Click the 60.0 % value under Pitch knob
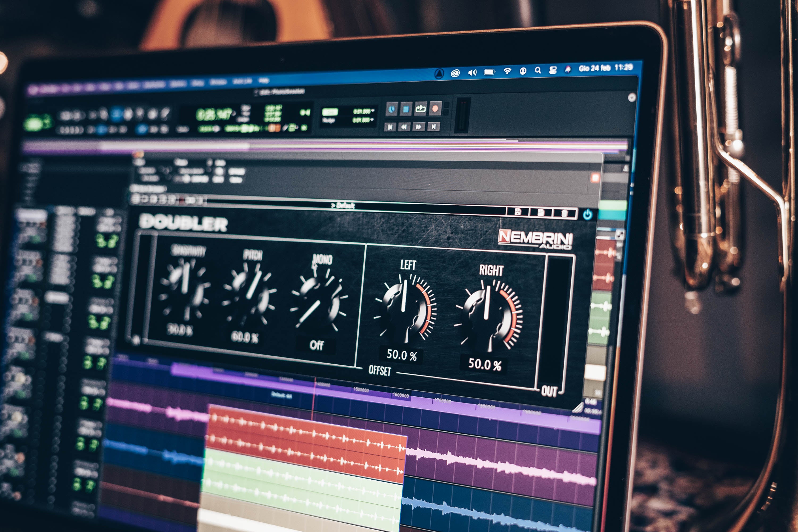Viewport: 798px width, 532px height. tap(245, 337)
